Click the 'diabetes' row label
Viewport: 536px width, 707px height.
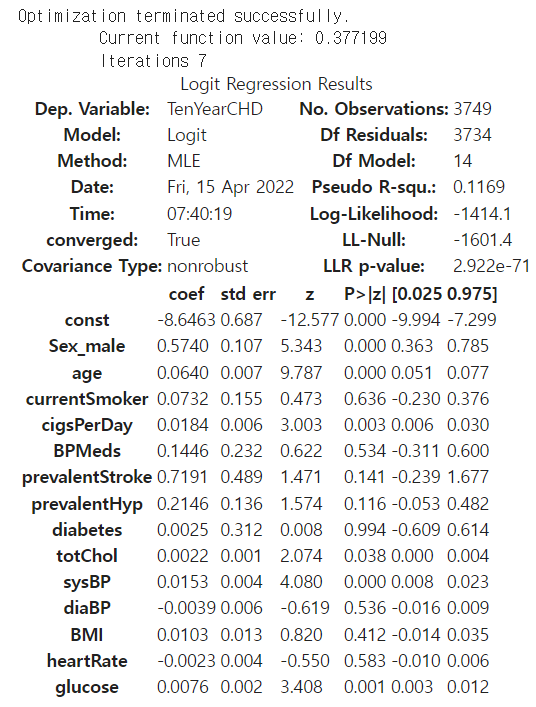click(x=87, y=530)
